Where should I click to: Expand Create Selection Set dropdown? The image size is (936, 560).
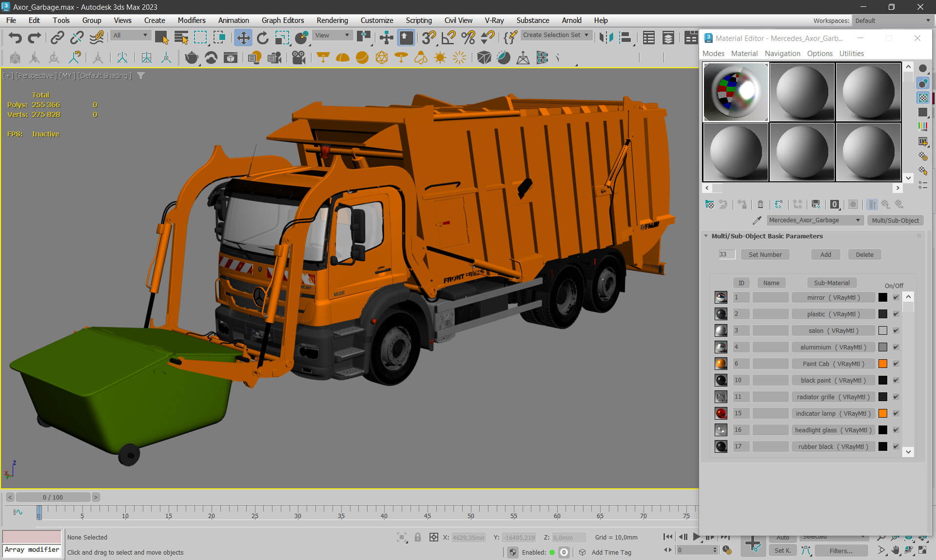point(556,35)
